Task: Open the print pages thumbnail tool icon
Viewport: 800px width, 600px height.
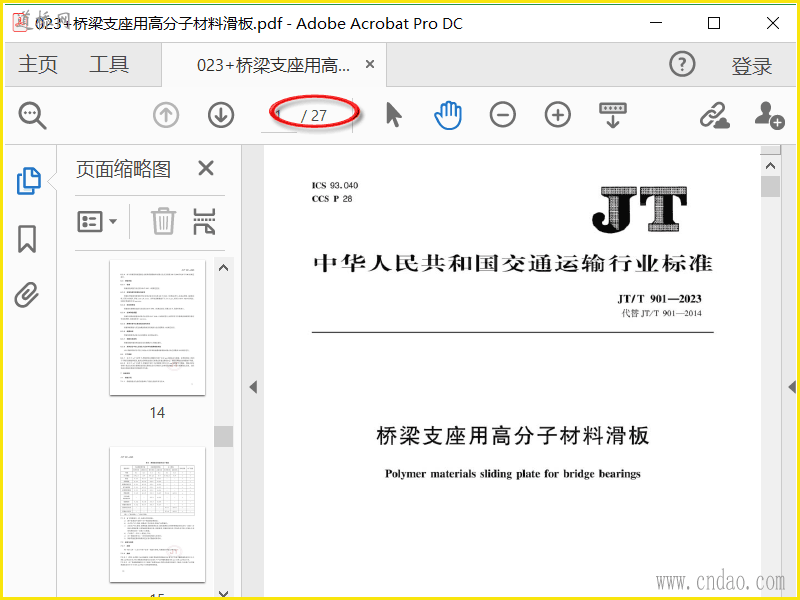Action: click(204, 221)
